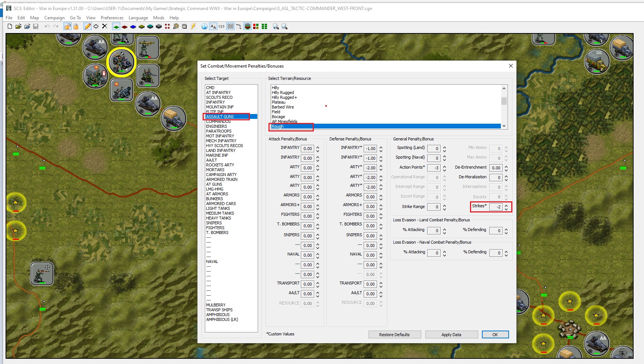Click the red four-arrows toolbar icon

[x=167, y=26]
